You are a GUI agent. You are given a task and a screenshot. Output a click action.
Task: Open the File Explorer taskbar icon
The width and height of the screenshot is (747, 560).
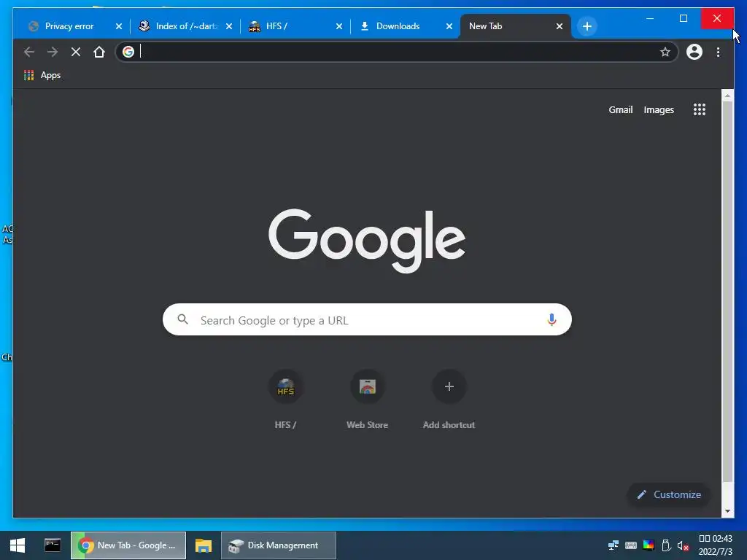(204, 545)
